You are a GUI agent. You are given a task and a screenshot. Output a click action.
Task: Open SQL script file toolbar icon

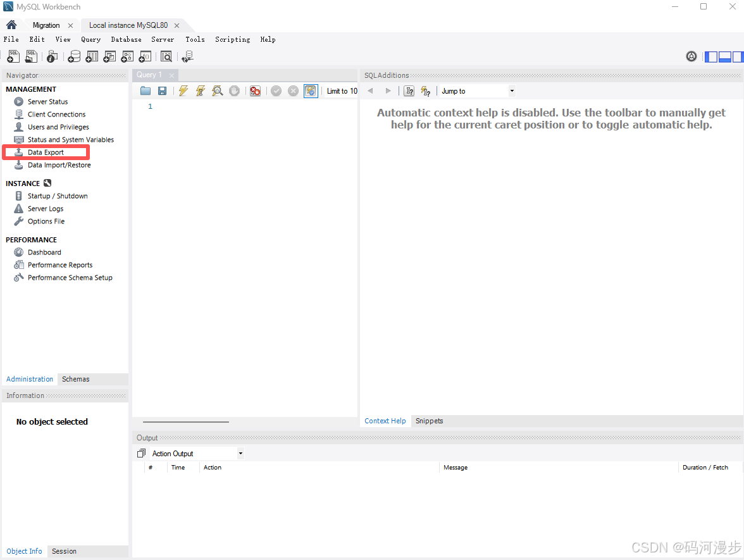point(31,56)
